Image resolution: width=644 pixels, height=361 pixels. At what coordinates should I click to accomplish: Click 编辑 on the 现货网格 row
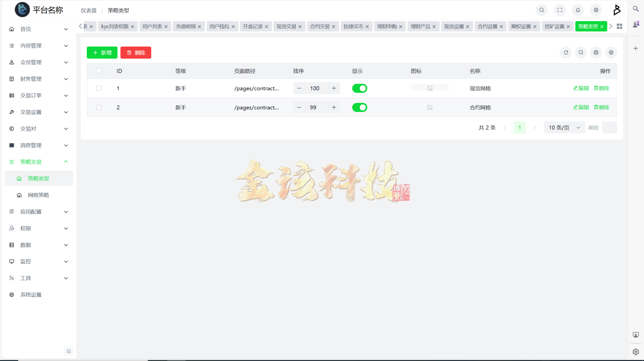point(581,88)
